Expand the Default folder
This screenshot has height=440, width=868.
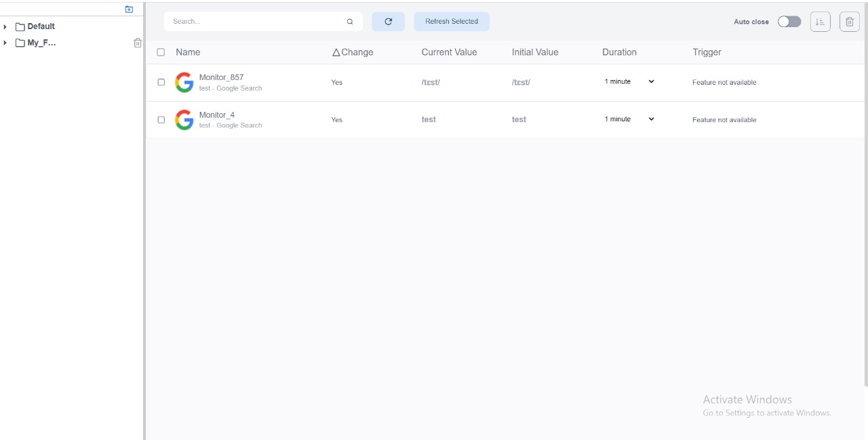(x=5, y=26)
